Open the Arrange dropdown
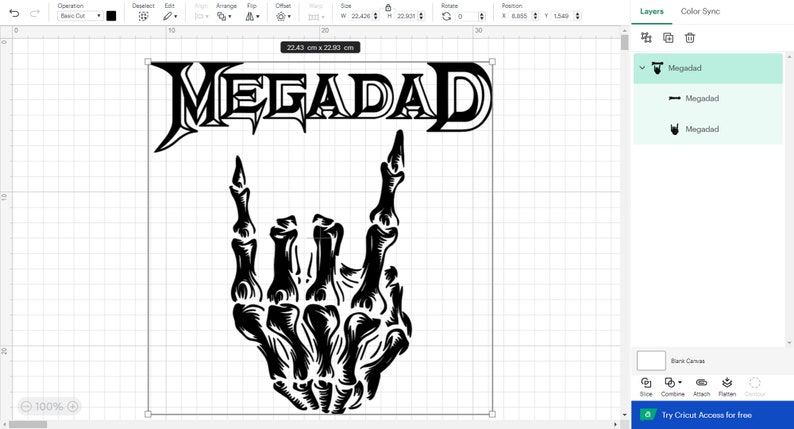 [x=224, y=16]
